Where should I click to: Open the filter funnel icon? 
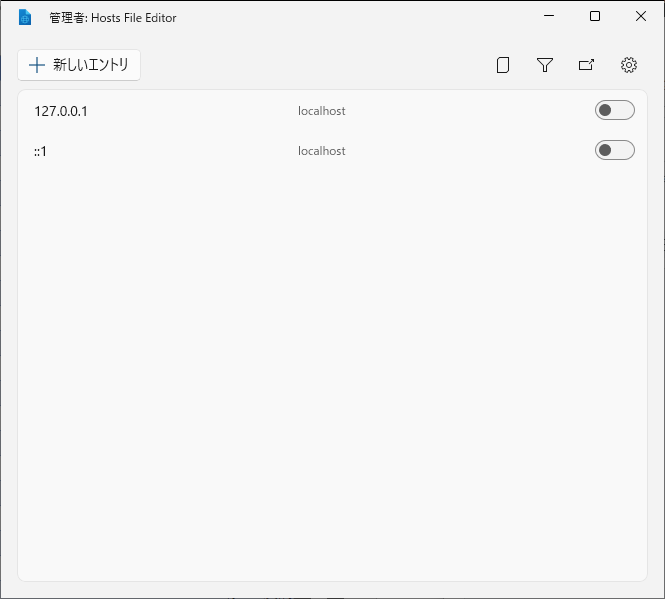pyautogui.click(x=545, y=65)
